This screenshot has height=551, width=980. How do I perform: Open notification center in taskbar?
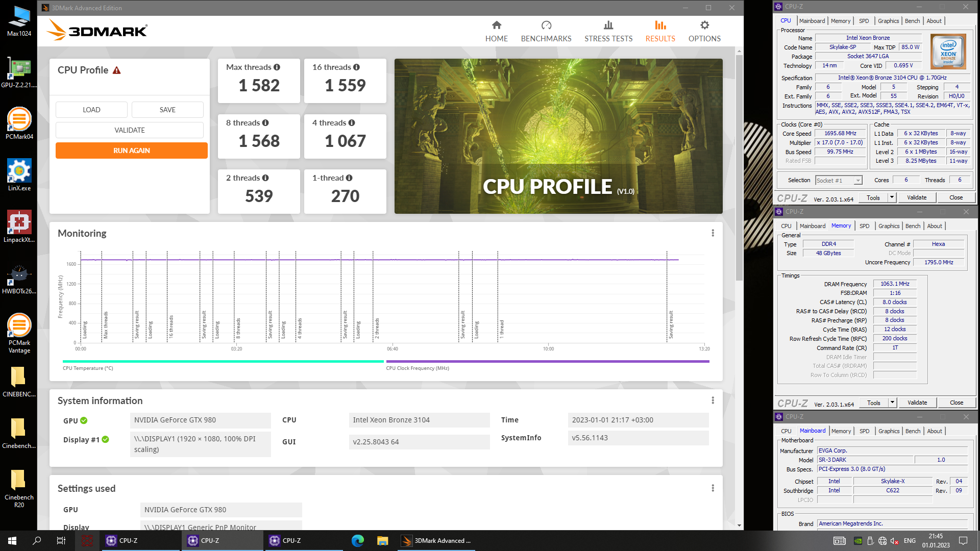pyautogui.click(x=963, y=541)
